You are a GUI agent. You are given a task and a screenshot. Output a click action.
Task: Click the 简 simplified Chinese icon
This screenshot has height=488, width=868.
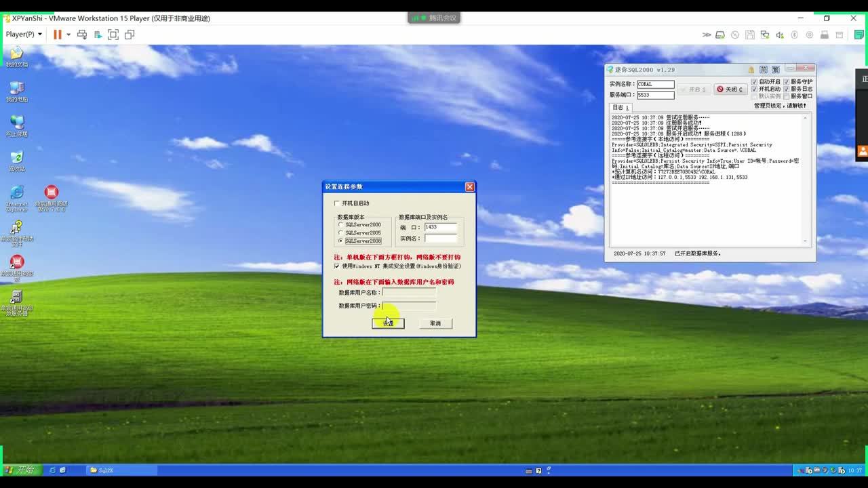coord(764,70)
